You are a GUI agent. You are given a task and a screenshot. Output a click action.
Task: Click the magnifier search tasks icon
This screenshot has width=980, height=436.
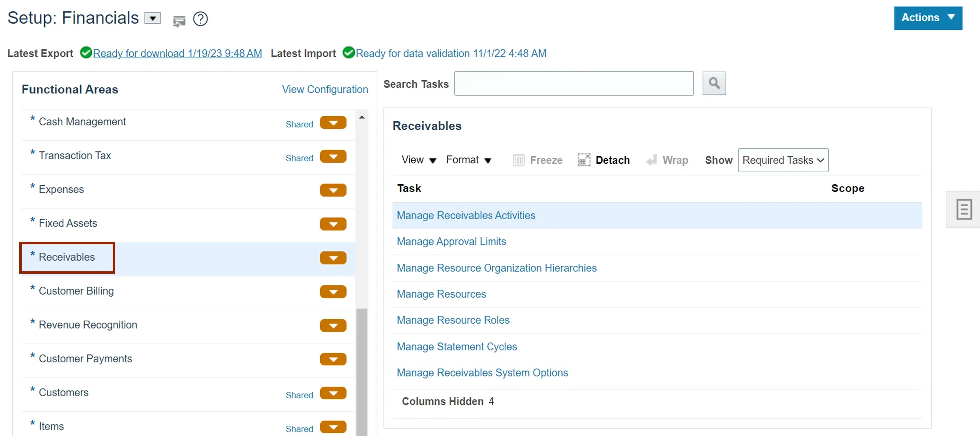714,83
